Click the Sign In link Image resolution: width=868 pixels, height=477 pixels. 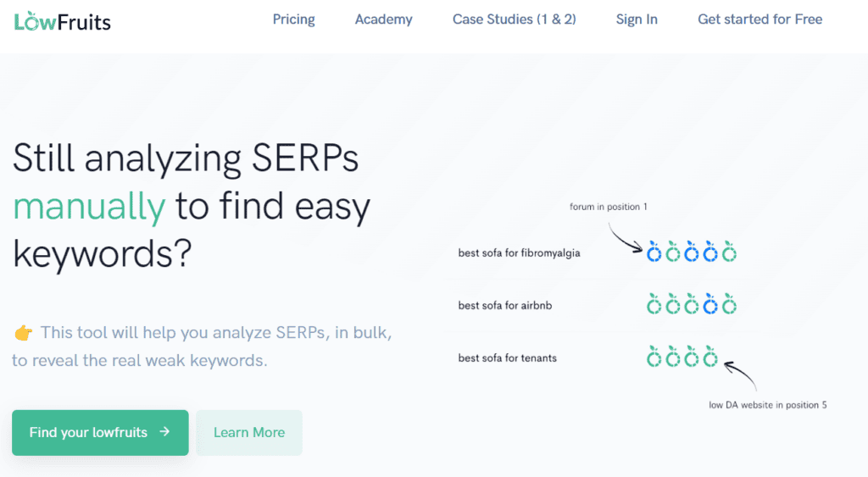pyautogui.click(x=637, y=19)
